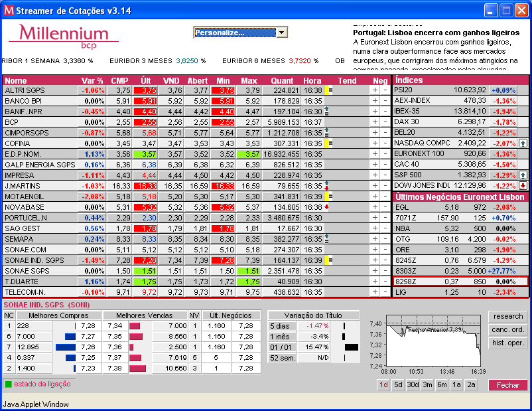532x411 pixels.
Task: Switch chart to 5d range
Action: pos(398,385)
